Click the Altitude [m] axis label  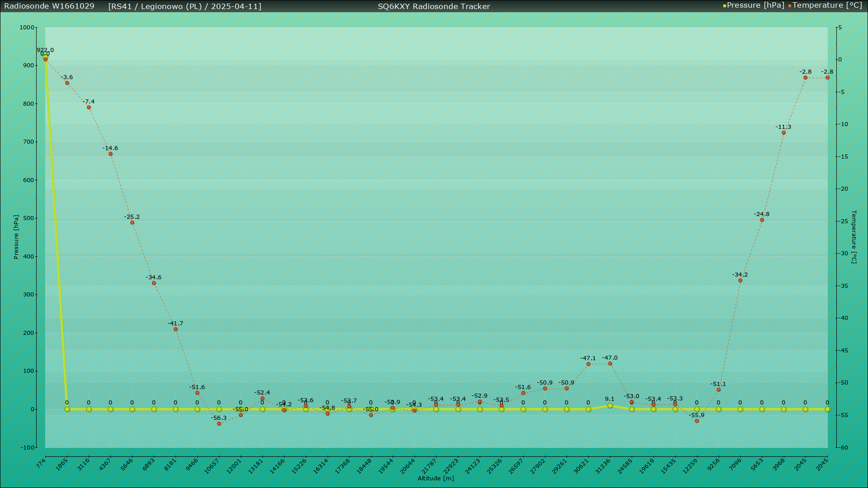[435, 478]
